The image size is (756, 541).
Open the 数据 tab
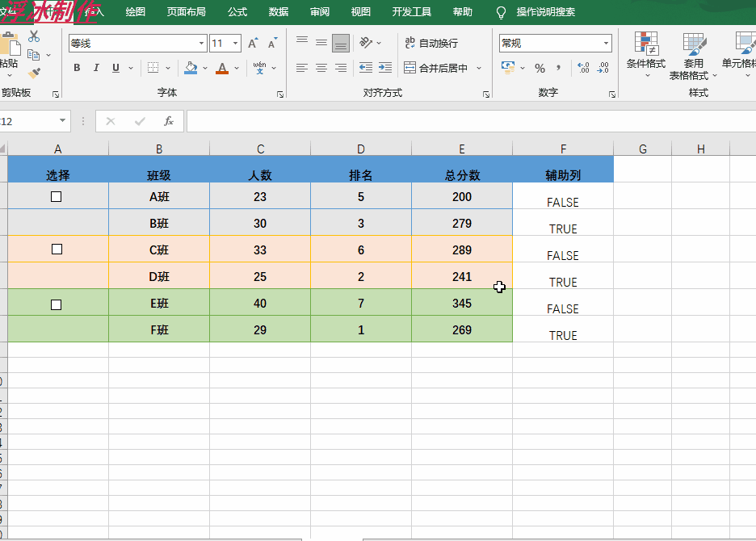pos(279,11)
